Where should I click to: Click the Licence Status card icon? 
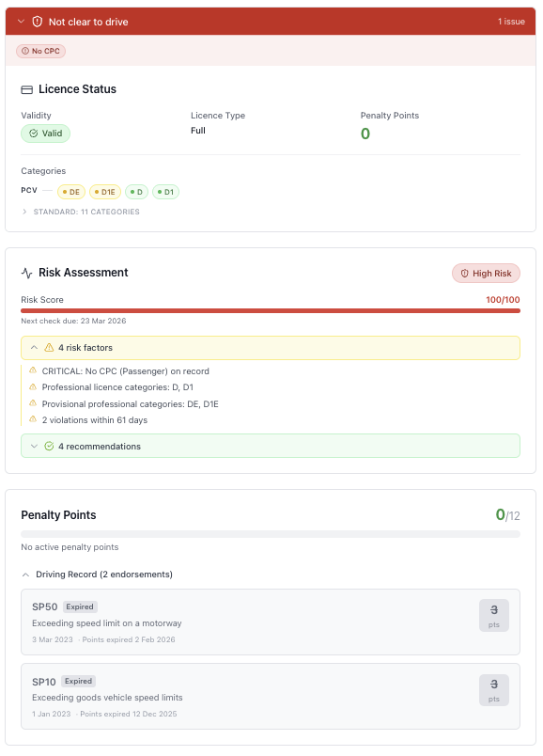28,89
